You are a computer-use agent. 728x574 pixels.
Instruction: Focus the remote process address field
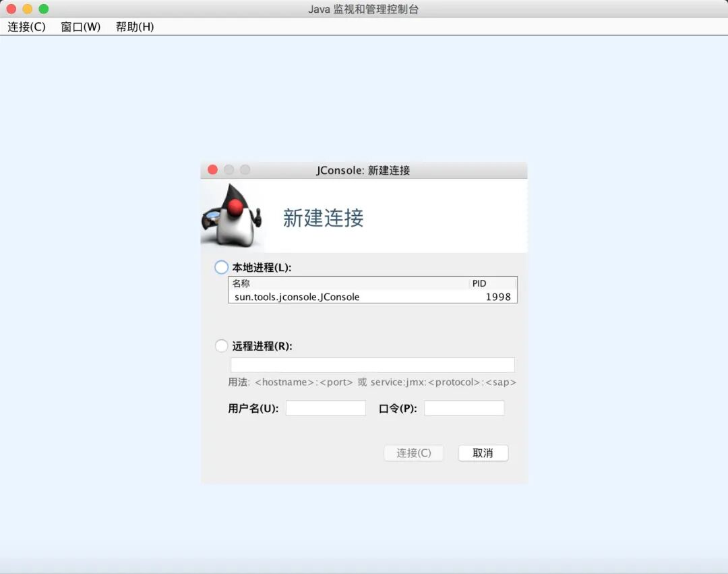[373, 364]
